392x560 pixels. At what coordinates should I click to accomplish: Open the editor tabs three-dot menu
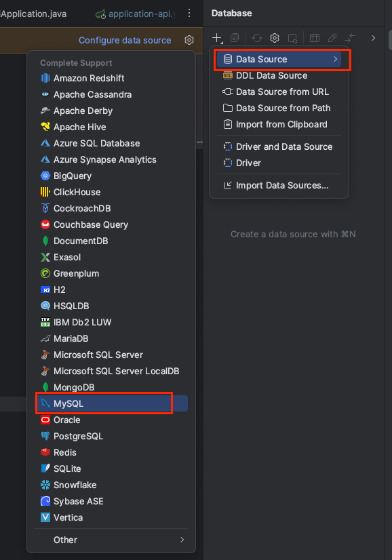[x=189, y=14]
